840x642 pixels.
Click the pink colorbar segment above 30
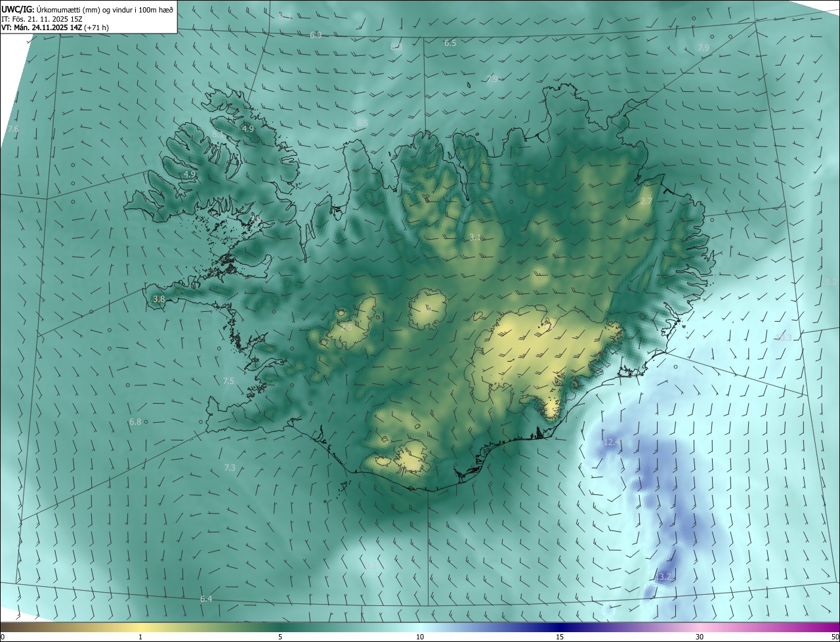700,627
